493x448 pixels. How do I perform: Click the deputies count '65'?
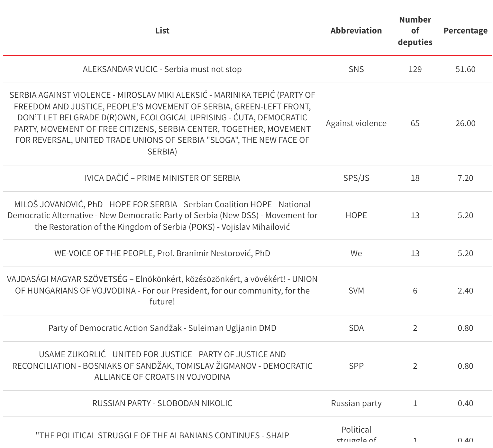(x=415, y=123)
